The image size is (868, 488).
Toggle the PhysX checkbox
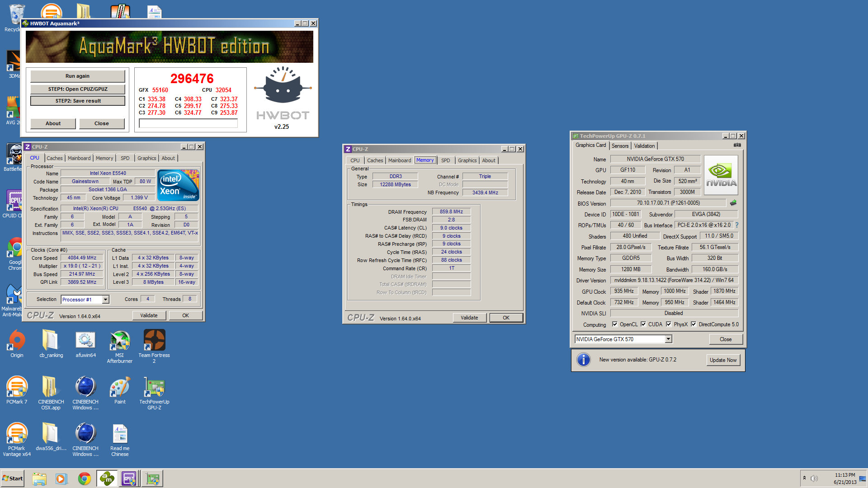(x=669, y=324)
